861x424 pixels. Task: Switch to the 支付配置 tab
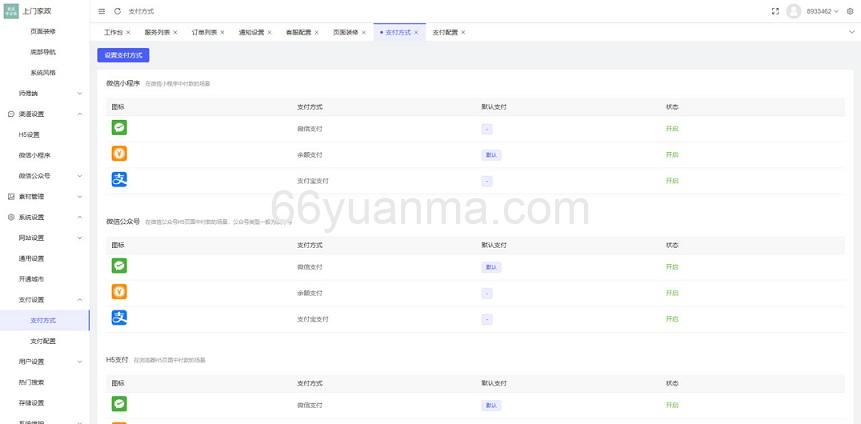445,32
